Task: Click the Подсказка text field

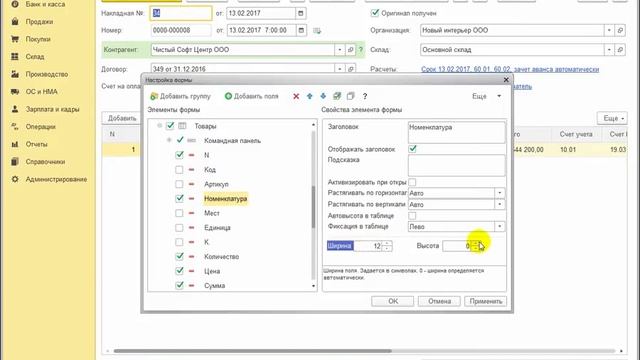Action: [456, 166]
